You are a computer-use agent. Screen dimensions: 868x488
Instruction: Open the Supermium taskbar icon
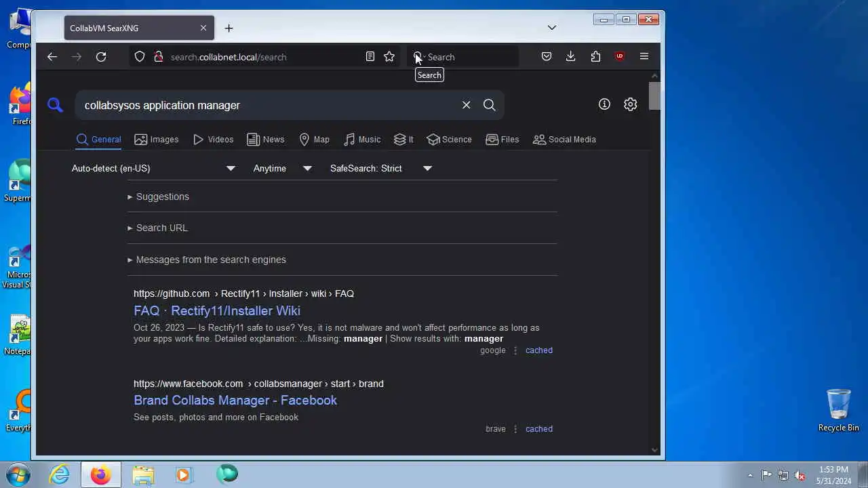[x=227, y=474]
